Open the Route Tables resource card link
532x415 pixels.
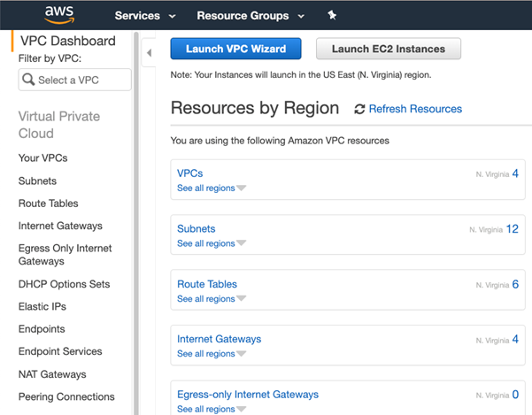pos(207,284)
